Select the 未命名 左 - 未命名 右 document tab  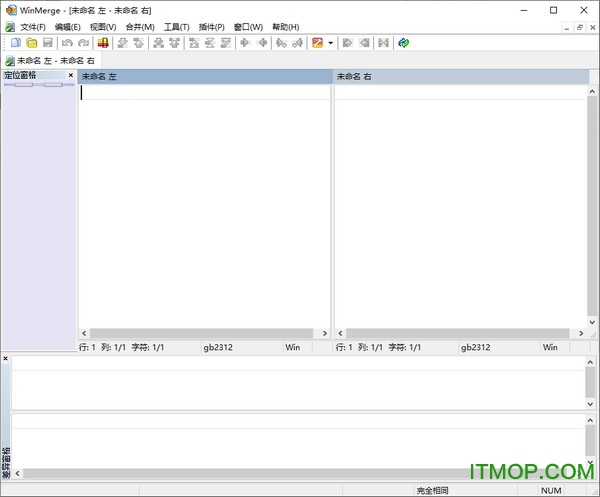click(x=51, y=61)
